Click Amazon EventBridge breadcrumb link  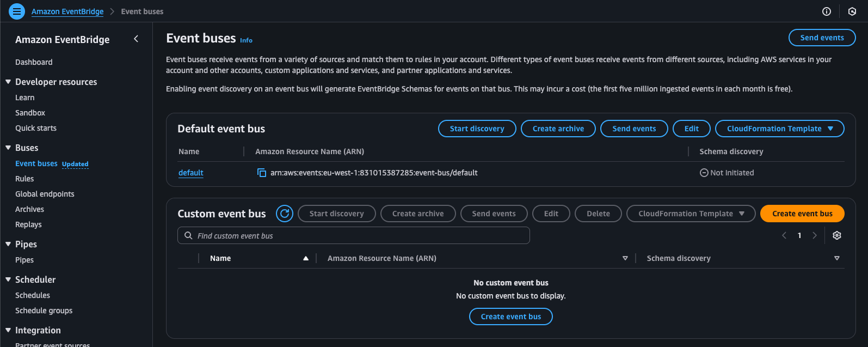(67, 11)
